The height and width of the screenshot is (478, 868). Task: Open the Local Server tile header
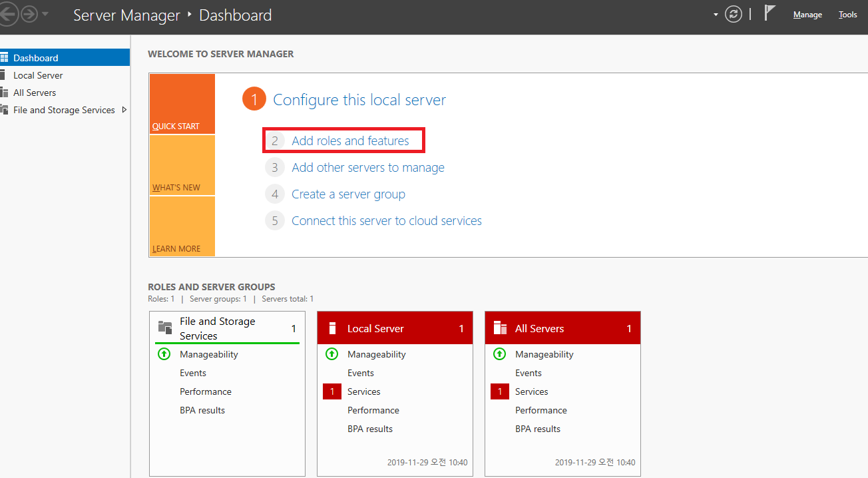coord(395,328)
